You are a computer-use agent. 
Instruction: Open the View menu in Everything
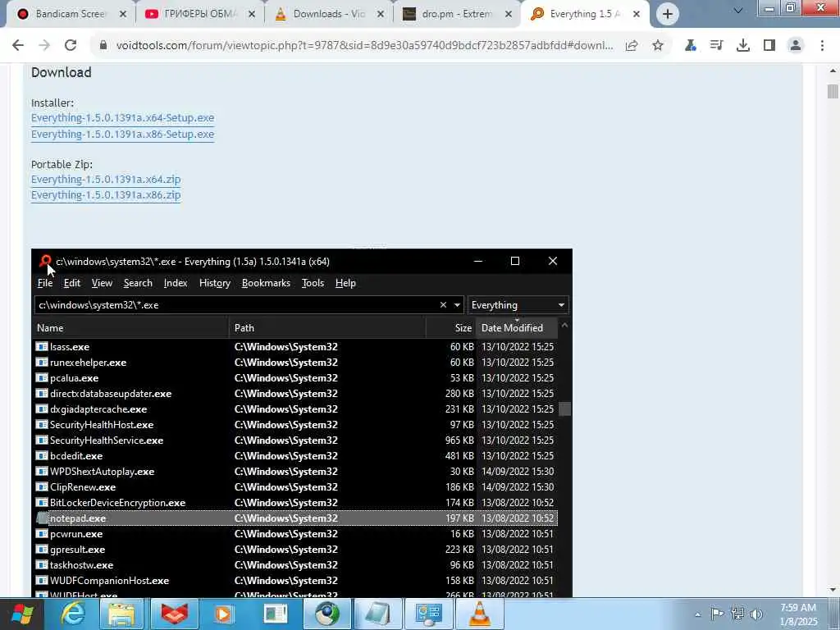[x=102, y=283]
